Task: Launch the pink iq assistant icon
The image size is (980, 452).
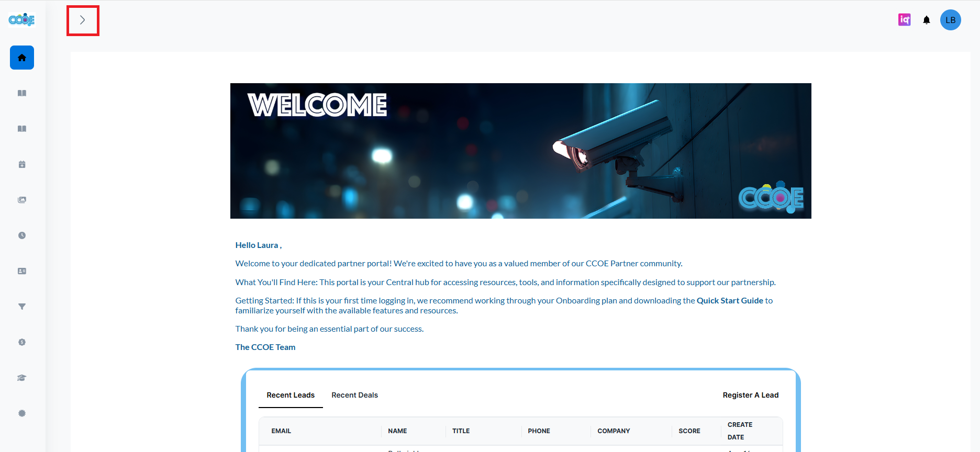Action: pyautogui.click(x=904, y=20)
